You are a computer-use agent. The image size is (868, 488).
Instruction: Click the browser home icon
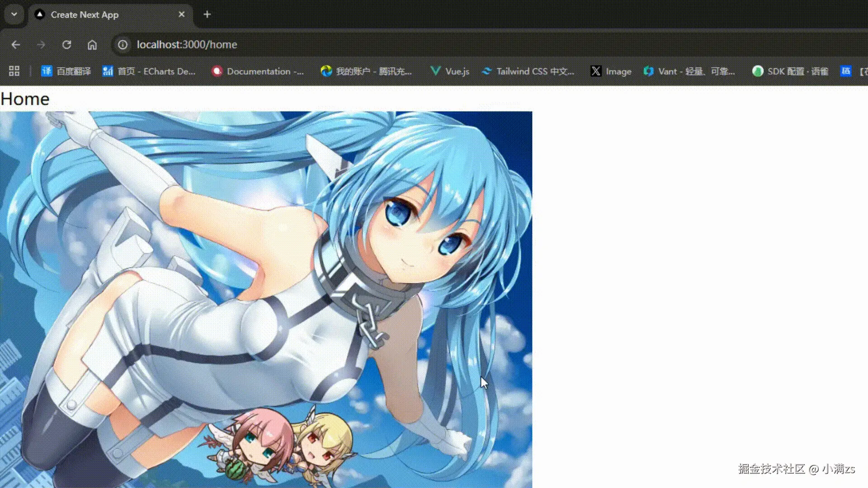click(x=92, y=45)
